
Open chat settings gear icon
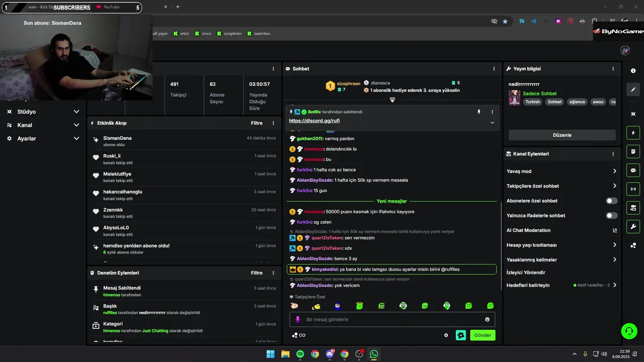446,335
